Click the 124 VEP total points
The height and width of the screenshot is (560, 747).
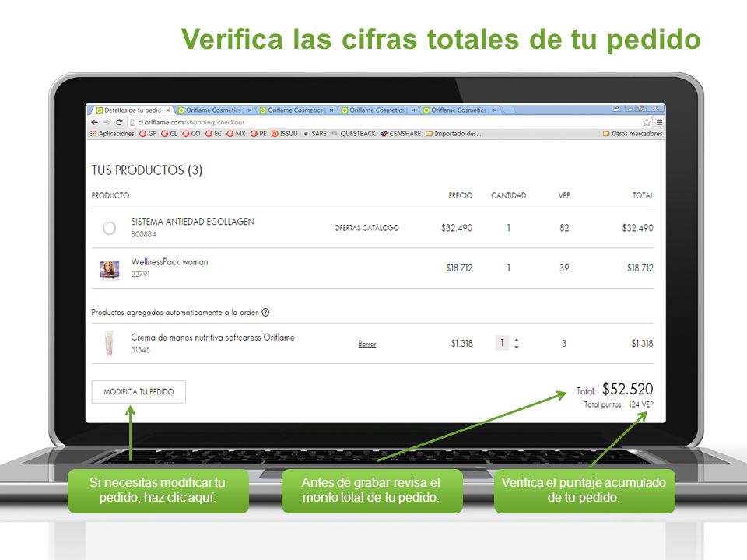pyautogui.click(x=640, y=404)
